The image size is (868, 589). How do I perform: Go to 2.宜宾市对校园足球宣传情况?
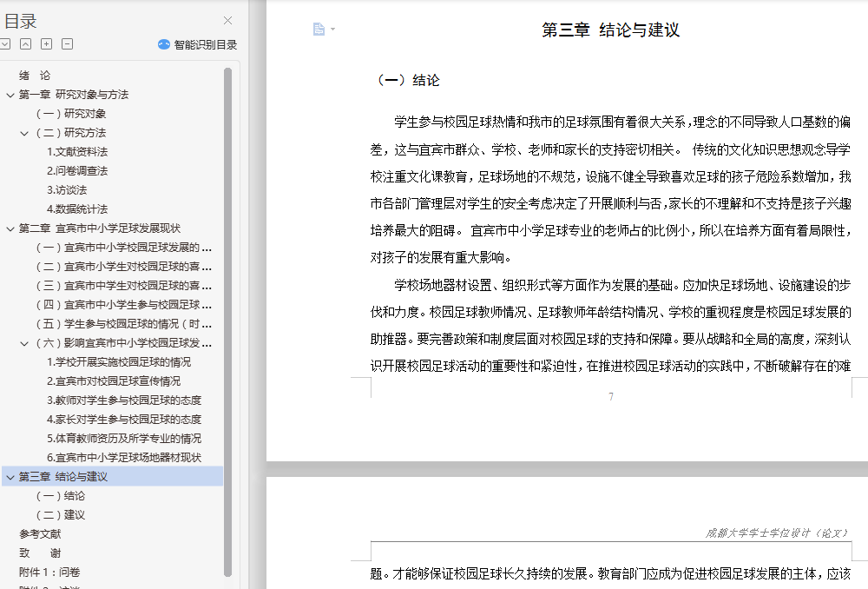click(x=114, y=381)
